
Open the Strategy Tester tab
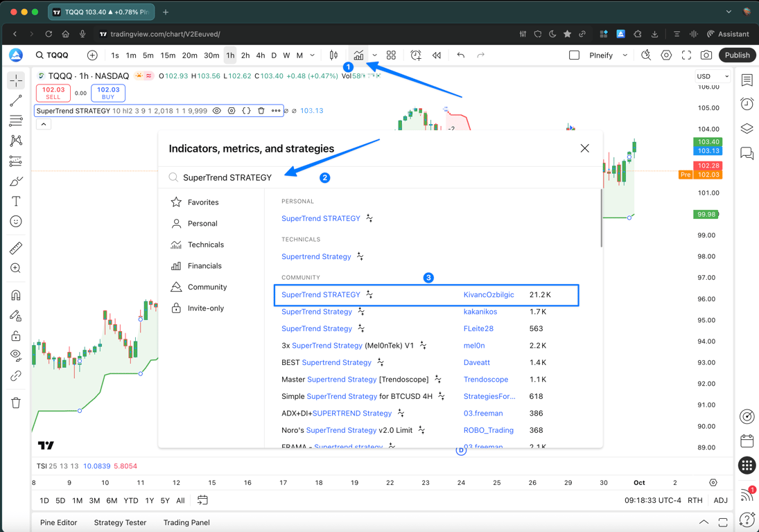[x=120, y=522]
